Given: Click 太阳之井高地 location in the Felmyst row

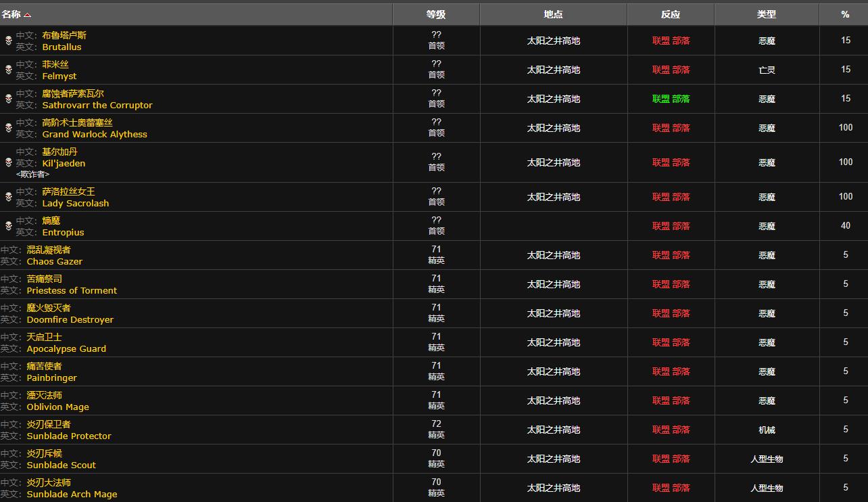Looking at the screenshot, I should [x=553, y=70].
